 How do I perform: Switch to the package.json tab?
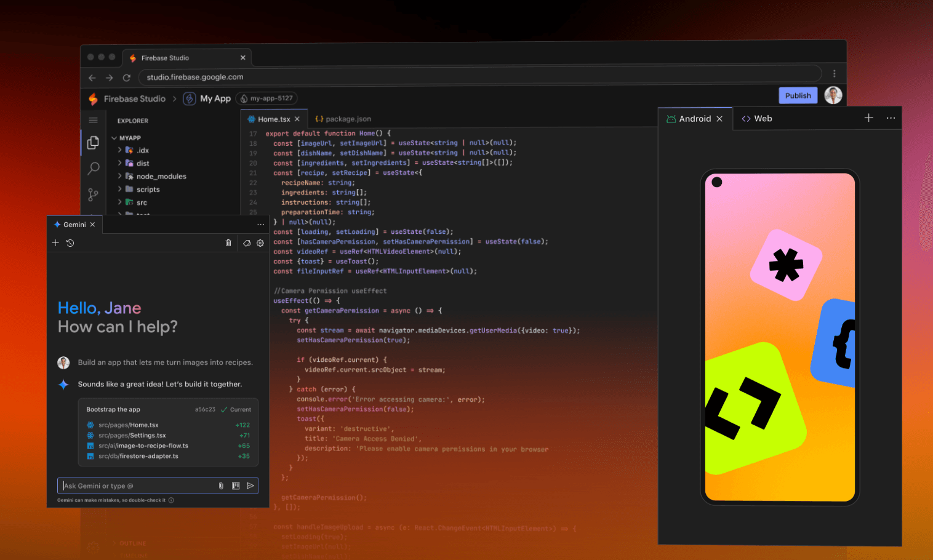point(343,119)
